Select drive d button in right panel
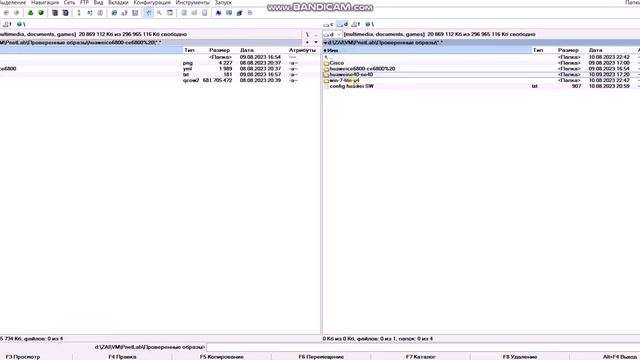640x360 pixels. pyautogui.click(x=342, y=24)
